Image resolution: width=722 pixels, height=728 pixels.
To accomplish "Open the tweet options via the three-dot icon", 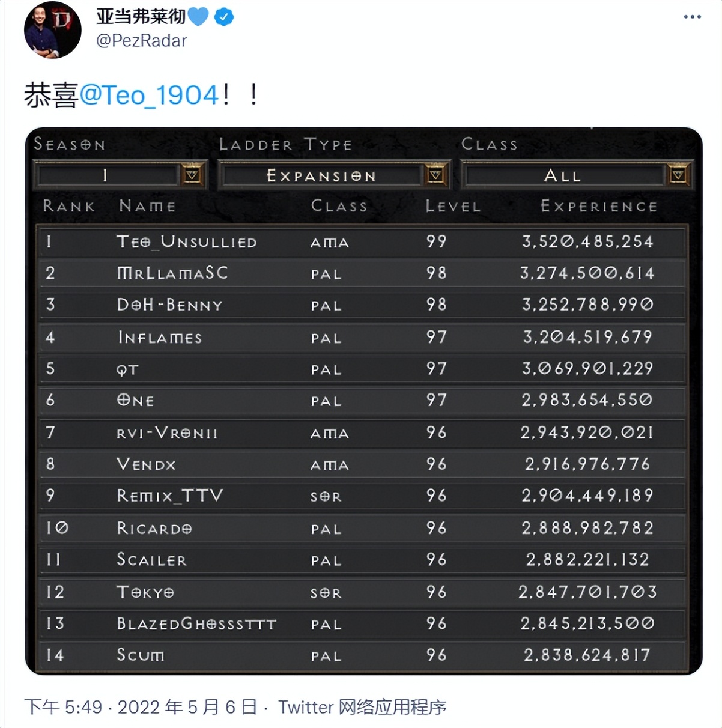I will [691, 17].
